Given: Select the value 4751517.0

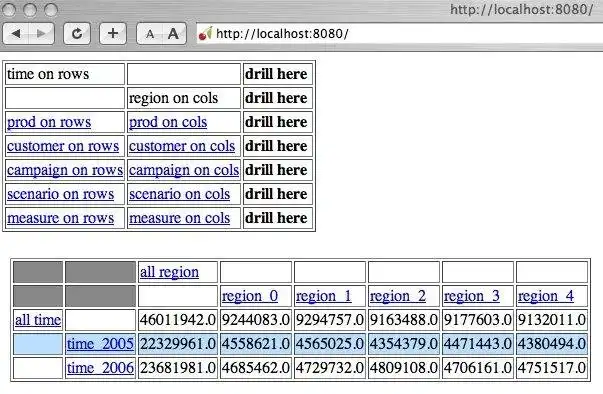Looking at the screenshot, I should click(551, 368).
